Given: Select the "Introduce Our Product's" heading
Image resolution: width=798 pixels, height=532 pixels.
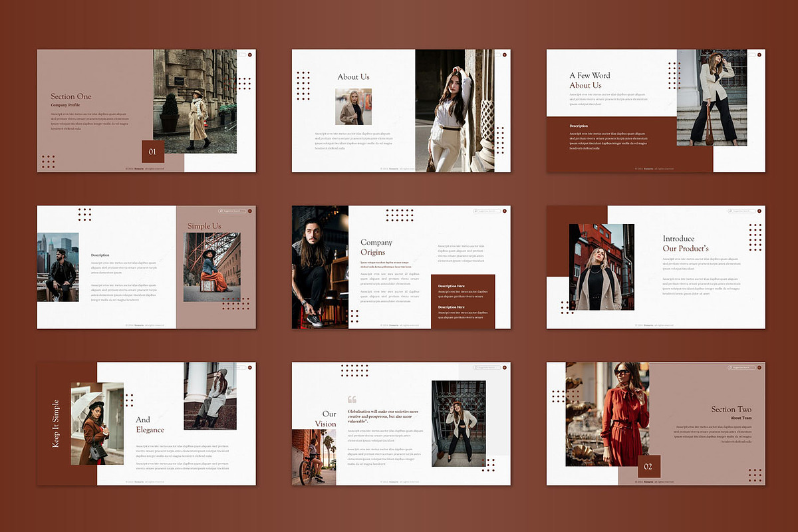Looking at the screenshot, I should 686,243.
